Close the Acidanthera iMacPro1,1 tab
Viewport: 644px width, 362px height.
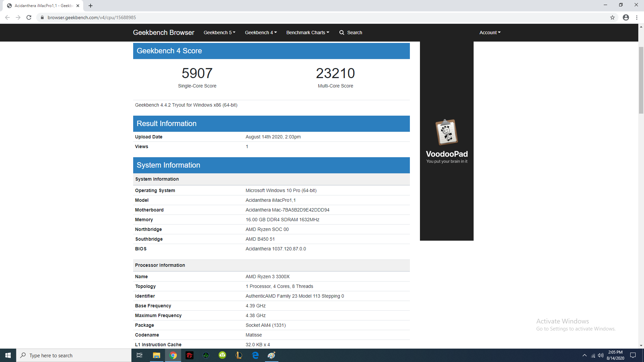pyautogui.click(x=78, y=6)
